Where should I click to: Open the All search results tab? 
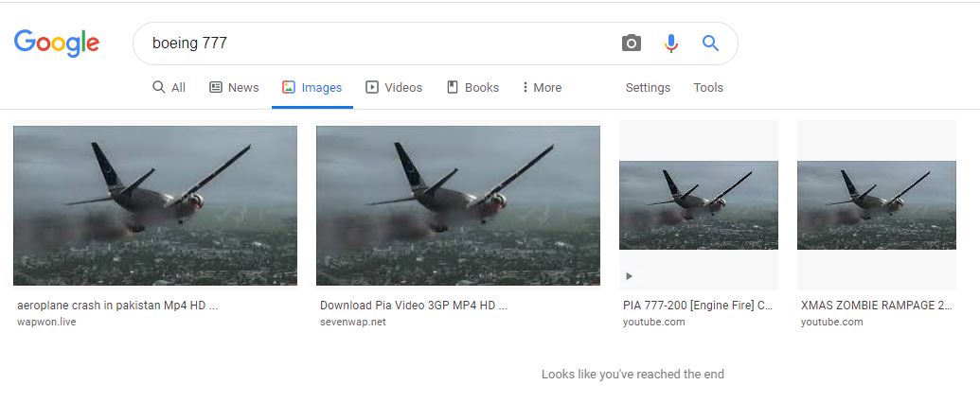pyautogui.click(x=169, y=87)
